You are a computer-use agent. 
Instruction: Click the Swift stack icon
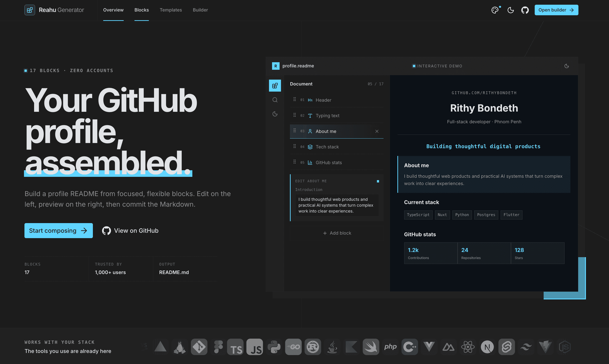click(371, 347)
